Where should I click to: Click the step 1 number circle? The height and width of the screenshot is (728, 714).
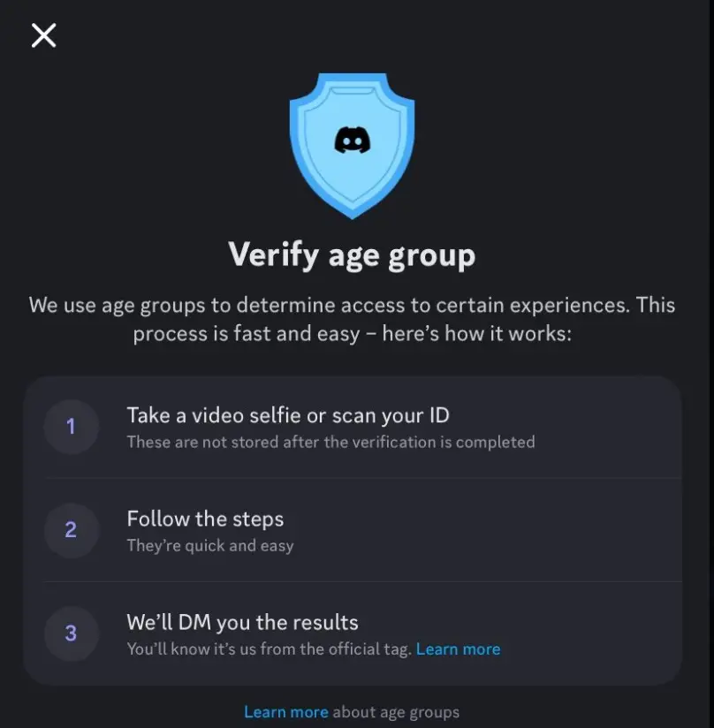click(71, 428)
